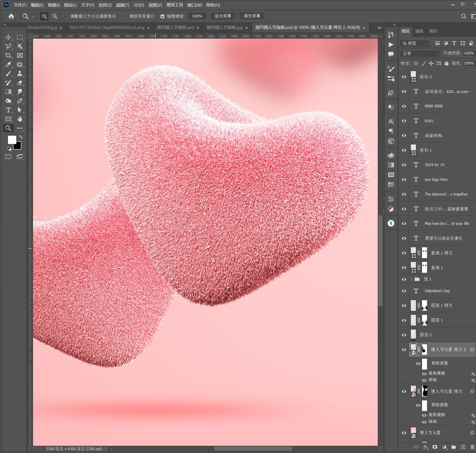This screenshot has height=453, width=476.
Task: Select the Polygonal Lasso tool
Action: (8, 47)
